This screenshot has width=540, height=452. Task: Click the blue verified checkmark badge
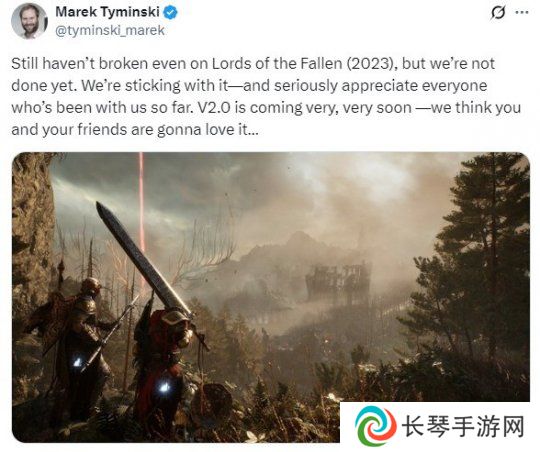click(x=170, y=13)
